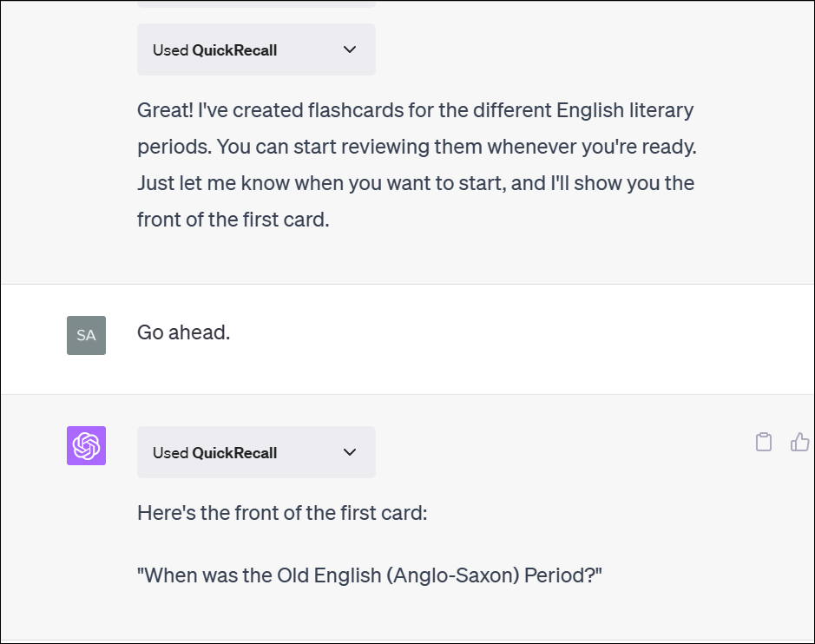Click the bold QuickRecall word in the upper box
This screenshot has width=815, height=644.
(234, 49)
